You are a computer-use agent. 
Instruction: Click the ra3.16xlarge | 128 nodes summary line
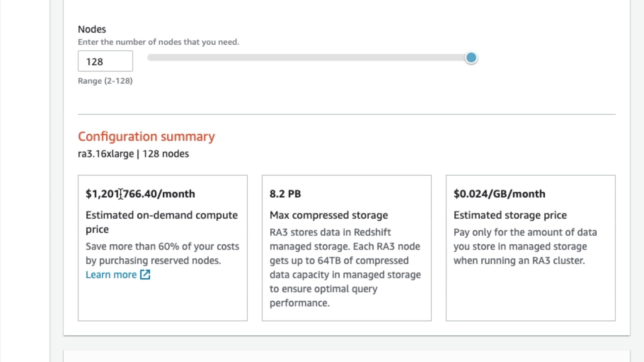(133, 154)
